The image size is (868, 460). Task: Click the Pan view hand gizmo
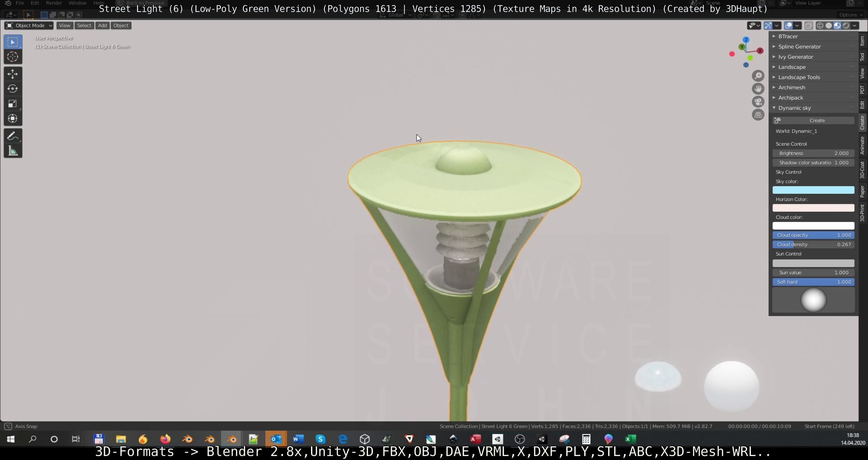pos(758,89)
